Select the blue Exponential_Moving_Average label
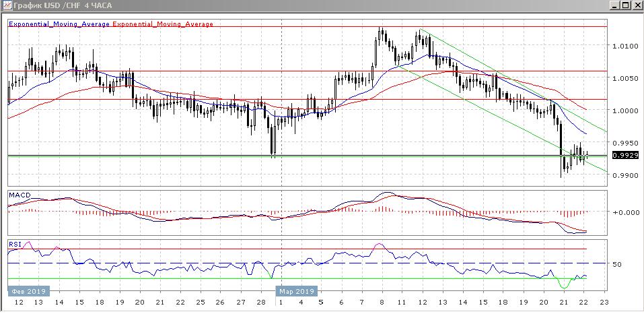This screenshot has width=644, height=316. 59,24
